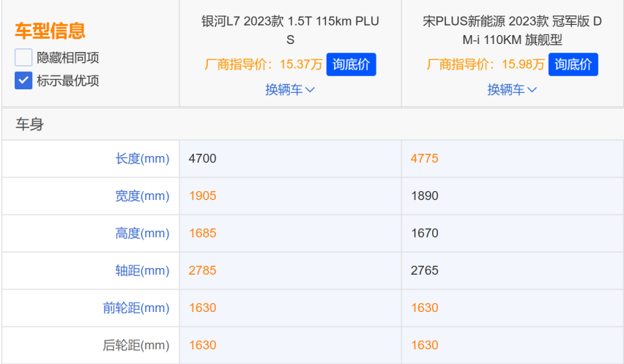Select width value 1890
The image size is (624, 364).
click(x=425, y=196)
